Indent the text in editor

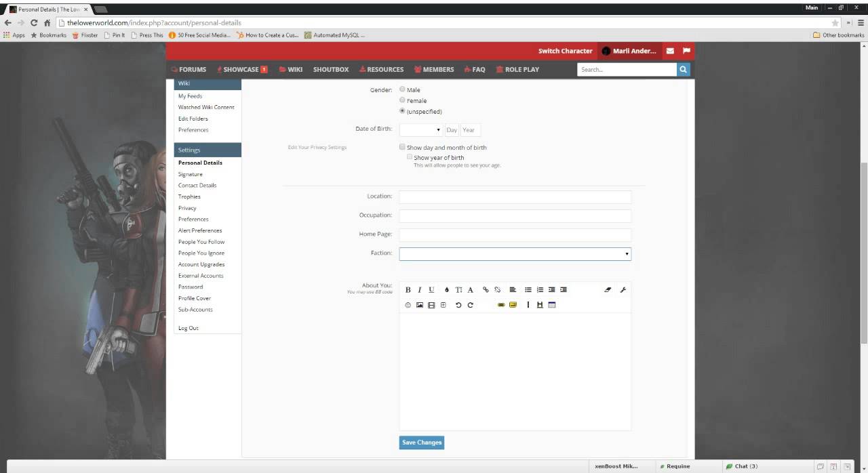pyautogui.click(x=564, y=289)
